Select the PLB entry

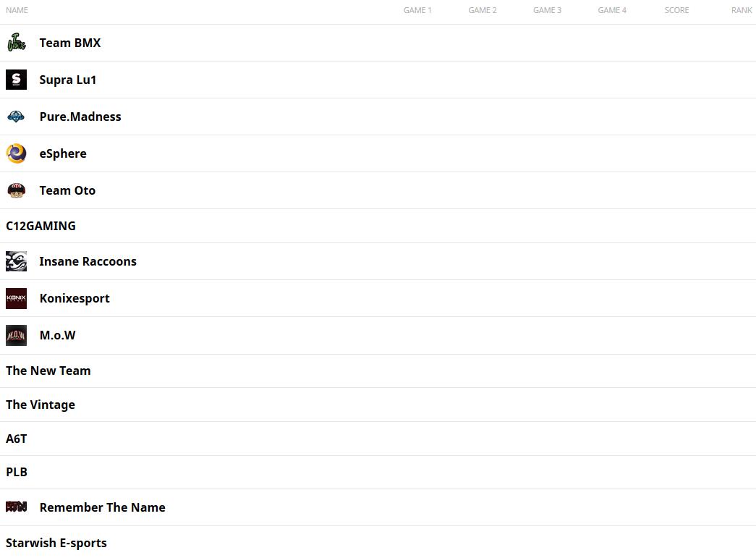click(17, 472)
